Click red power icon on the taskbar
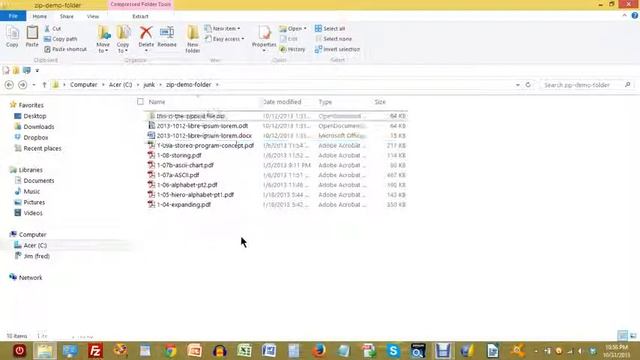The width and height of the screenshot is (640, 360). [x=19, y=351]
